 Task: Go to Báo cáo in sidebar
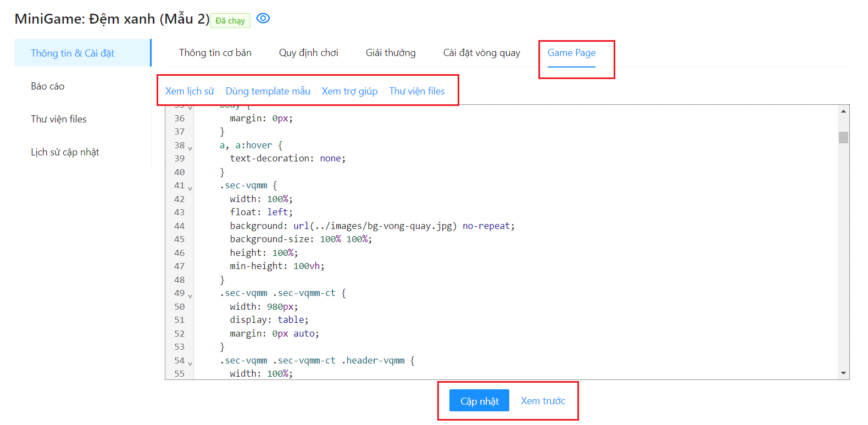(x=48, y=86)
